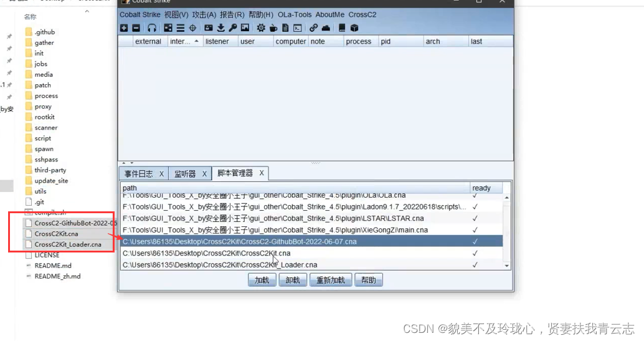This screenshot has width=644, height=341.
Task: Select the LICENSE file icon in Explorer
Action: coord(29,255)
